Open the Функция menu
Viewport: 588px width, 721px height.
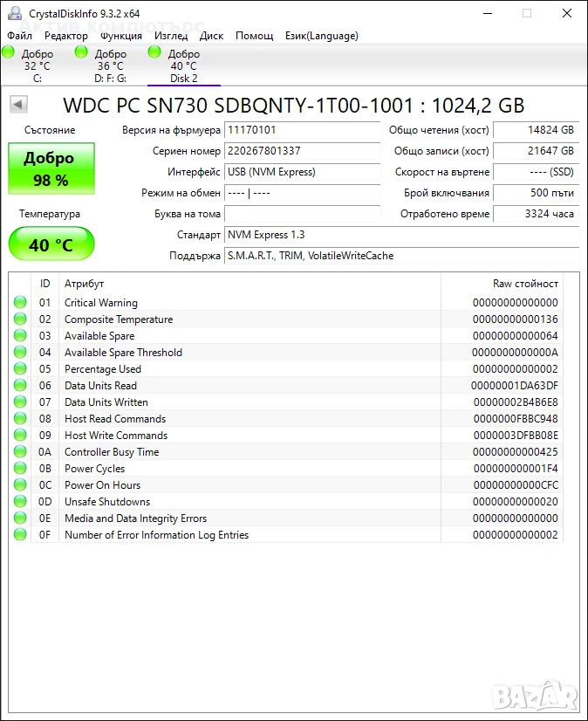coord(121,36)
